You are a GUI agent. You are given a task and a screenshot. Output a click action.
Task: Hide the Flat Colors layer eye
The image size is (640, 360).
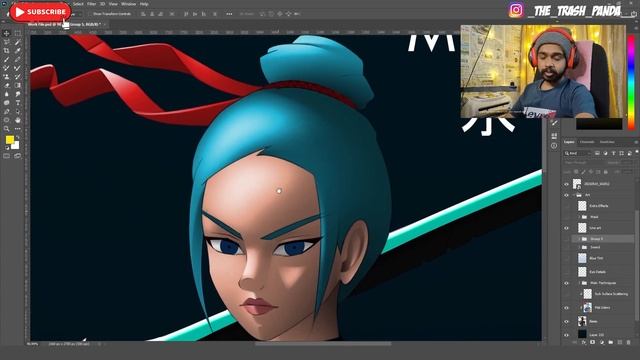[x=566, y=308]
